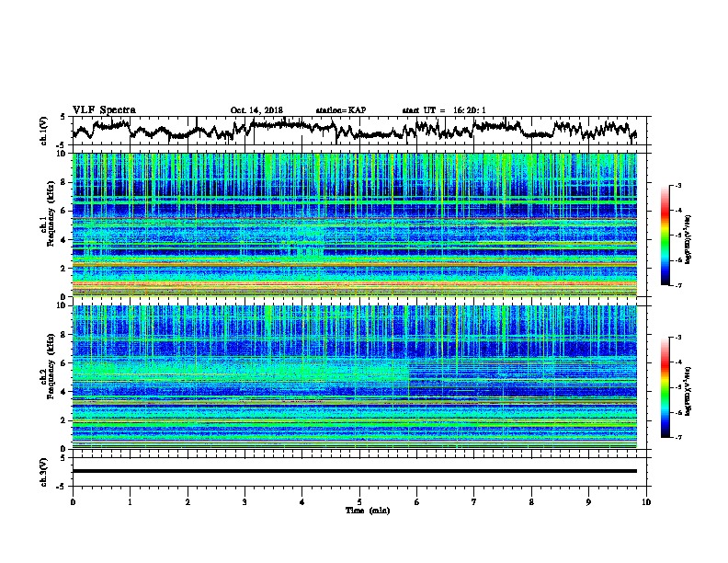Click the "10" kHz tick on ch.1 frequency axis
This screenshot has width=728, height=563.
63,155
